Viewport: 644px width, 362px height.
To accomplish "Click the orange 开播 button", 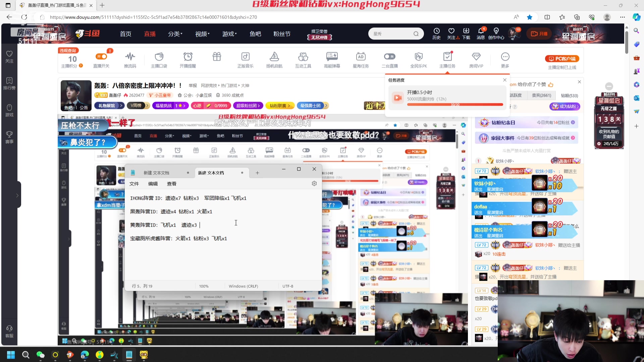I will (539, 34).
